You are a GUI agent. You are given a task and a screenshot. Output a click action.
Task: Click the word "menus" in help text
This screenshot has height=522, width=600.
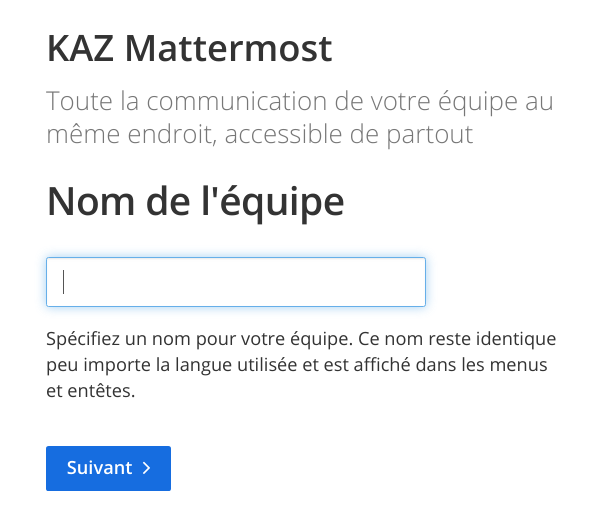[524, 365]
